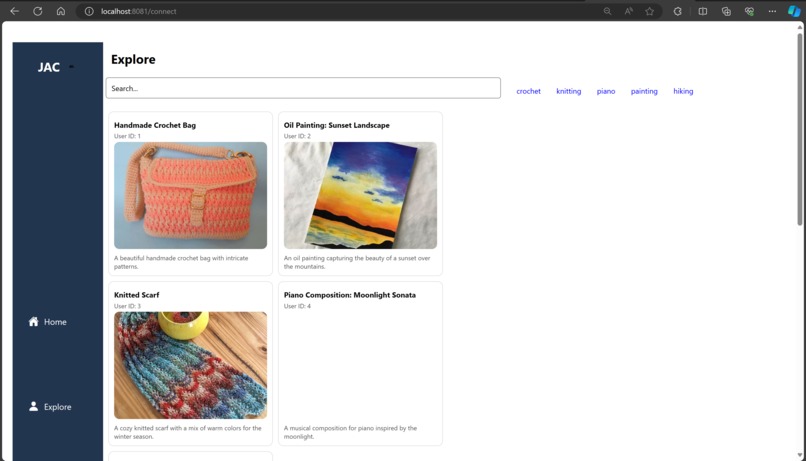Screen dimensions: 806x461
Task: Click the Explore page heading
Action: coord(133,59)
